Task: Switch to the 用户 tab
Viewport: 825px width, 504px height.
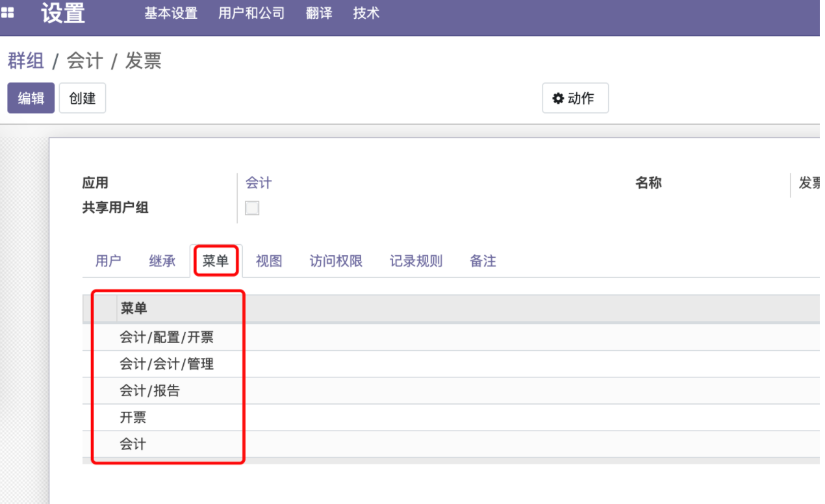Action: pyautogui.click(x=108, y=261)
